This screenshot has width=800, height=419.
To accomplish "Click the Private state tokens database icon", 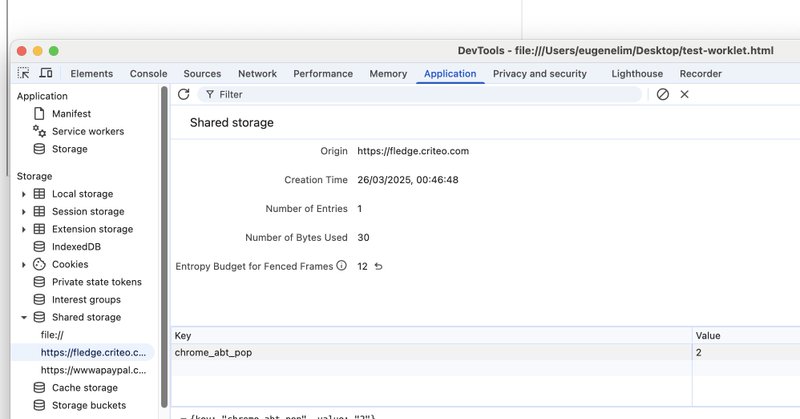I will point(39,282).
